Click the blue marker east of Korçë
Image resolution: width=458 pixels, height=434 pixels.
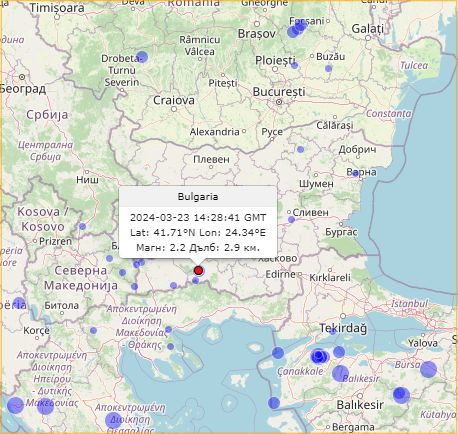tap(93, 331)
